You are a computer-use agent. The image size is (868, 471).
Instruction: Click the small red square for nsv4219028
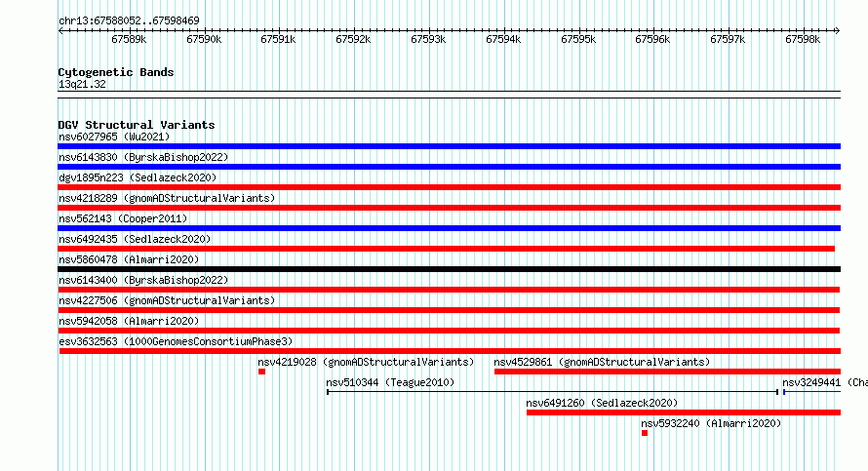coord(261,372)
